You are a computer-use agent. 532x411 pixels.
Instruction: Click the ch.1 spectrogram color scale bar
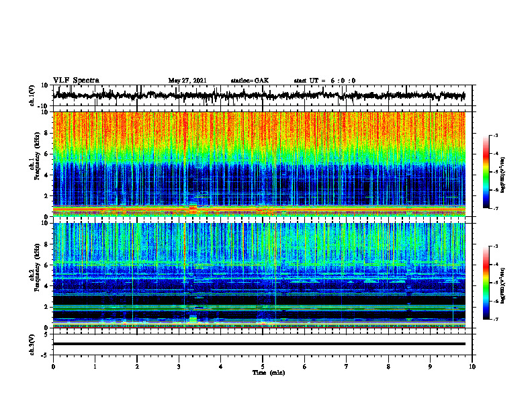point(486,172)
